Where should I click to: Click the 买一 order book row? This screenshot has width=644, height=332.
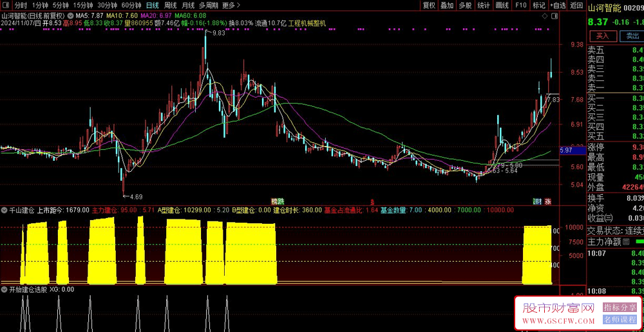tap(616, 98)
